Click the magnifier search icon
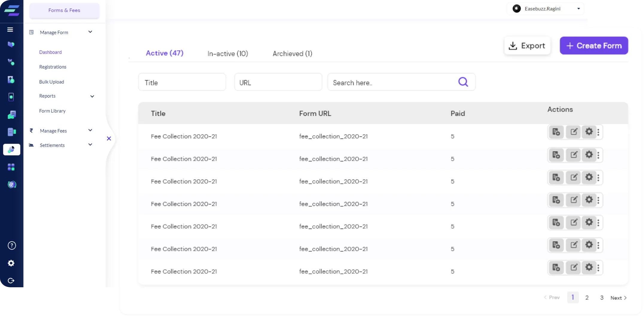 coord(463,82)
